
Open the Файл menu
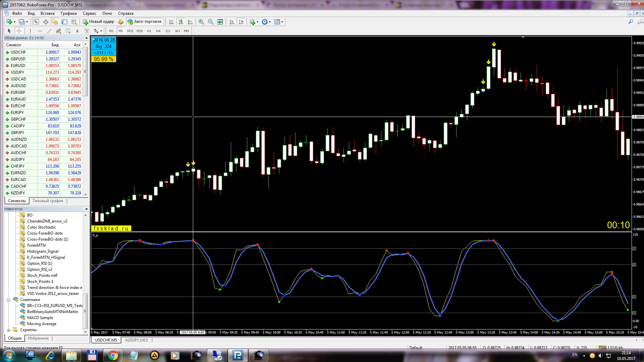pyautogui.click(x=17, y=13)
